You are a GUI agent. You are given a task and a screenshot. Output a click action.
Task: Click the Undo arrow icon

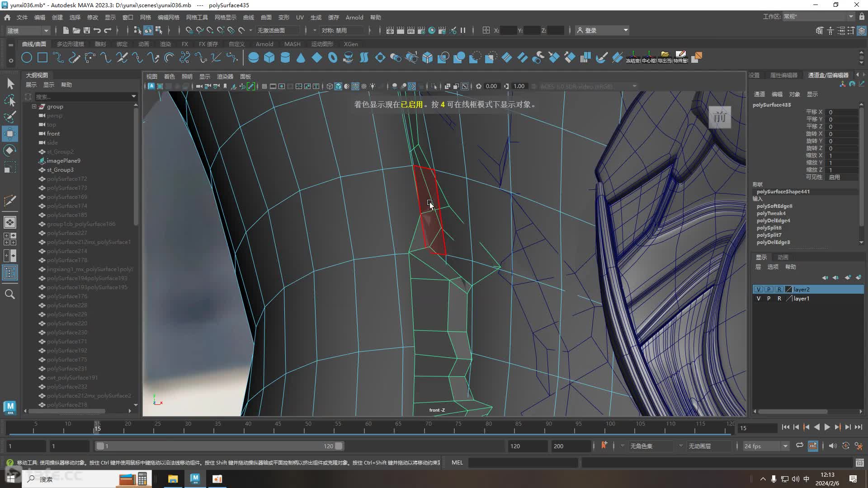[x=97, y=30]
